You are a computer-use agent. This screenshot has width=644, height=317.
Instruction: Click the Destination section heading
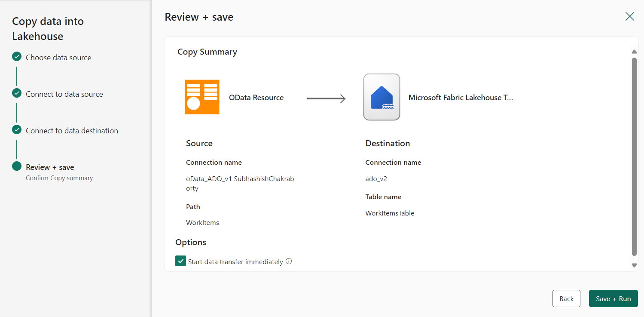[388, 143]
